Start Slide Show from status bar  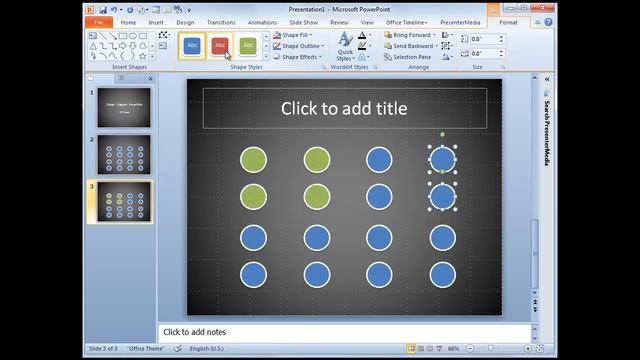click(x=439, y=349)
